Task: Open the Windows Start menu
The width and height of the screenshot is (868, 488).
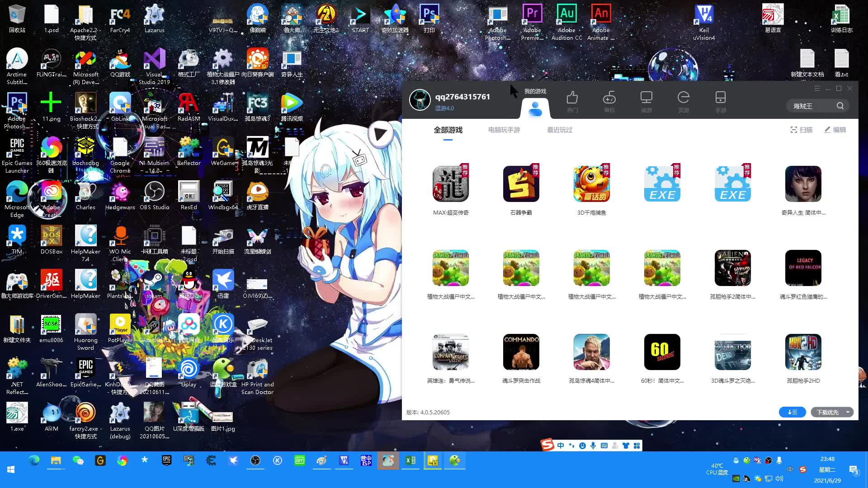Action: point(11,469)
